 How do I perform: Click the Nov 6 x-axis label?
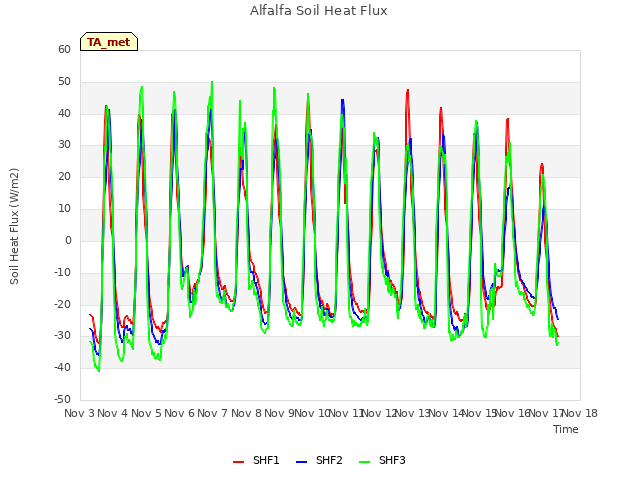tap(179, 413)
